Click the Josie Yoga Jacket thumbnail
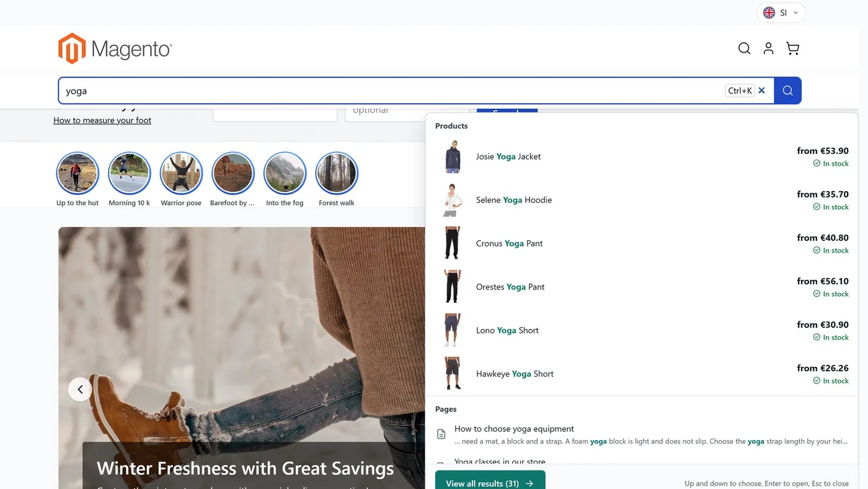The height and width of the screenshot is (489, 868). click(453, 156)
